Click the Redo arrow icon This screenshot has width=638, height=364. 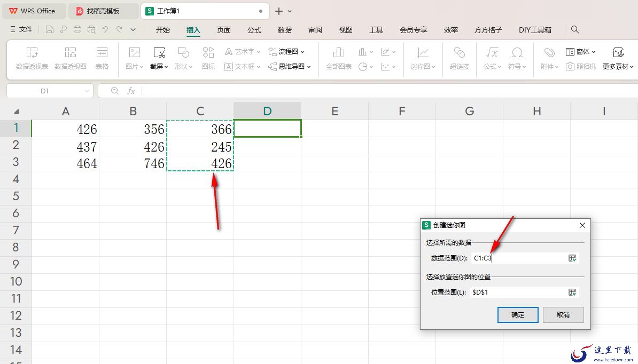pos(119,29)
